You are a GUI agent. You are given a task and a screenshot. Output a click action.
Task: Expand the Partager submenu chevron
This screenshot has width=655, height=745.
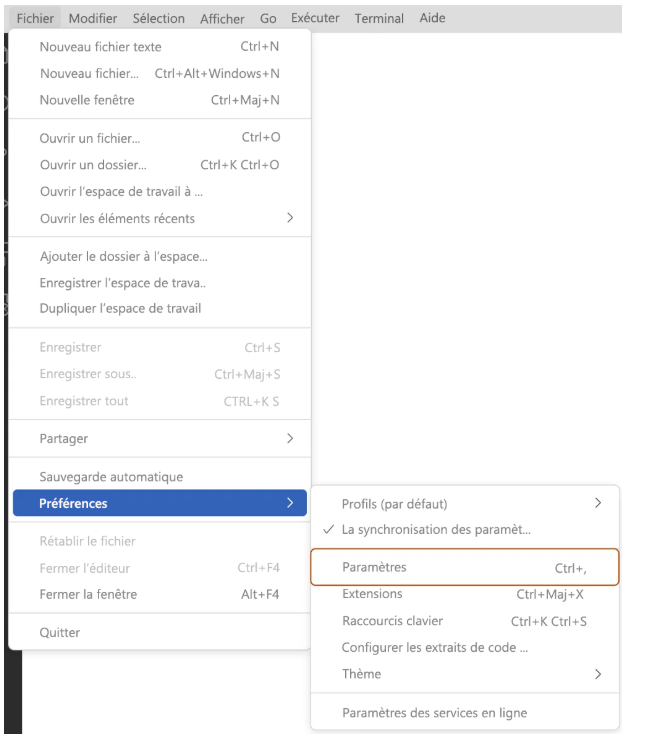290,439
